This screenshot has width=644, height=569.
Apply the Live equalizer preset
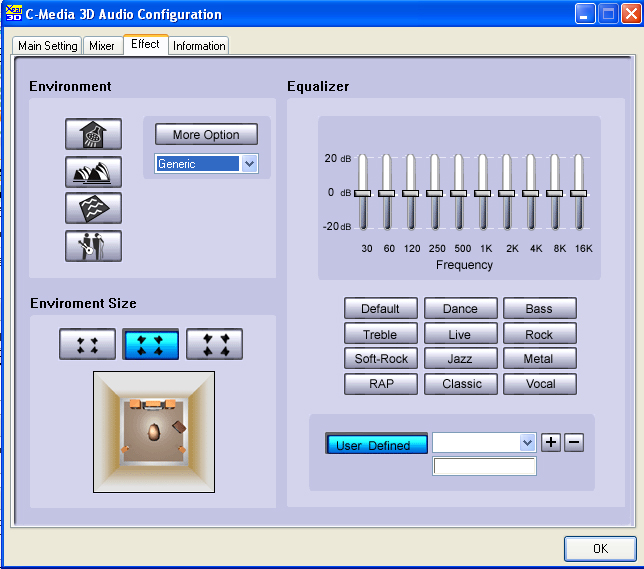pos(460,334)
